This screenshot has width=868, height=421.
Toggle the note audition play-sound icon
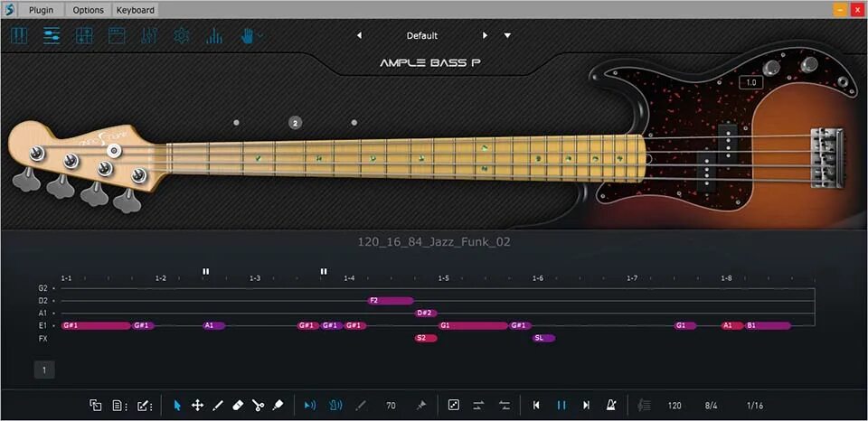pyautogui.click(x=310, y=406)
